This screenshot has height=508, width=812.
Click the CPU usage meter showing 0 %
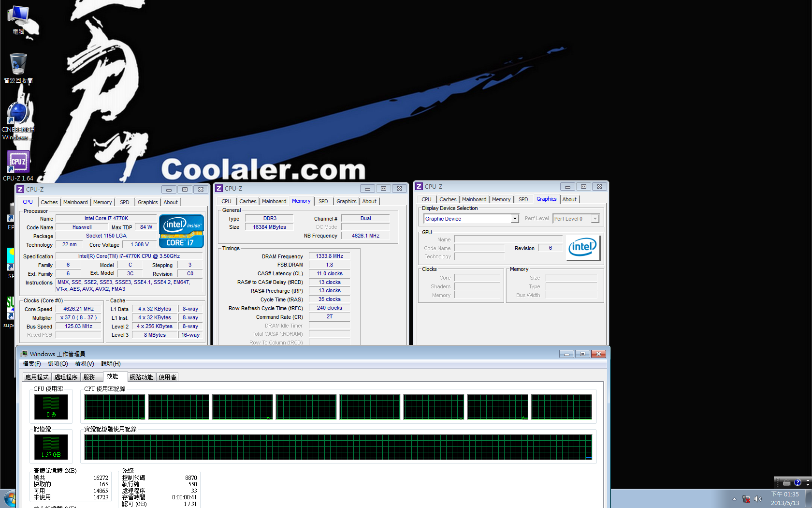tap(51, 406)
